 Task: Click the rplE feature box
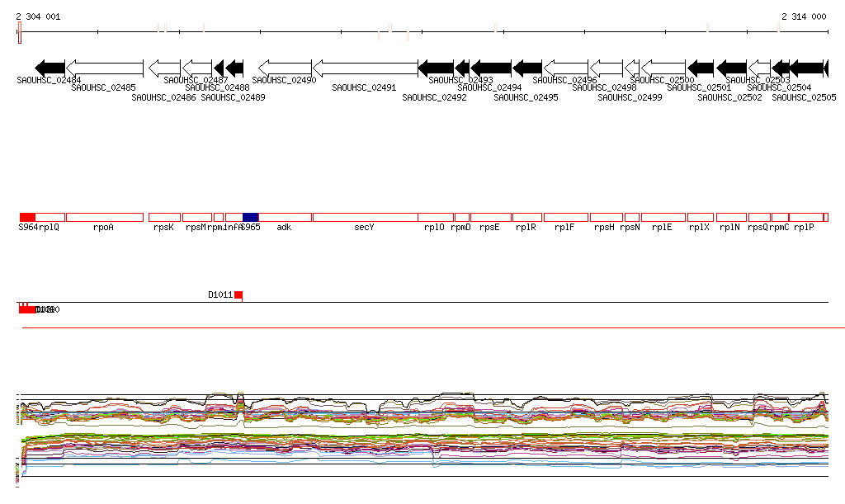click(663, 217)
